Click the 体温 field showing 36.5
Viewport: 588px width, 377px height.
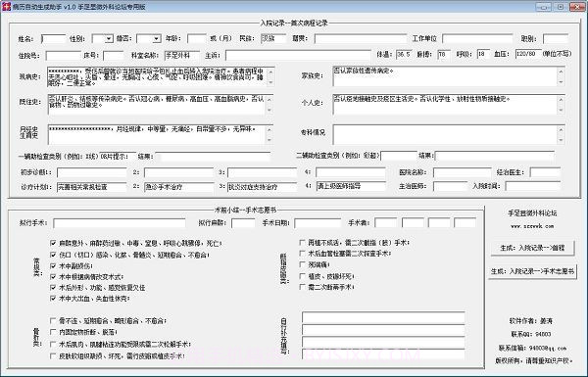coord(404,54)
